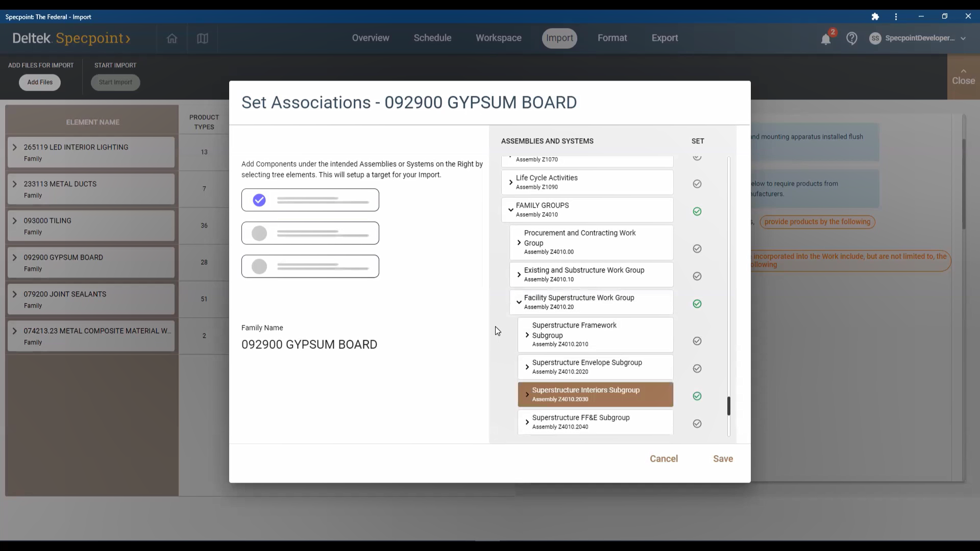This screenshot has height=551, width=980.
Task: Toggle set check for Existing and Substructure Work Group
Action: (697, 276)
